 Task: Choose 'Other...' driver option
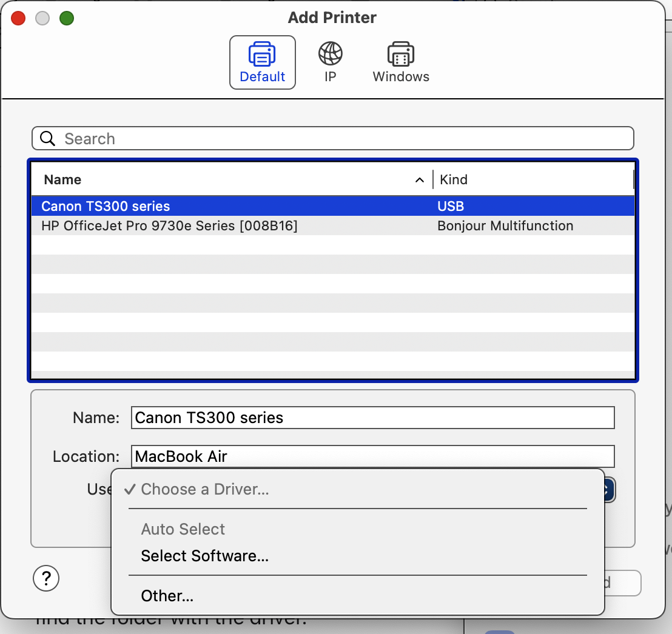click(357, 596)
